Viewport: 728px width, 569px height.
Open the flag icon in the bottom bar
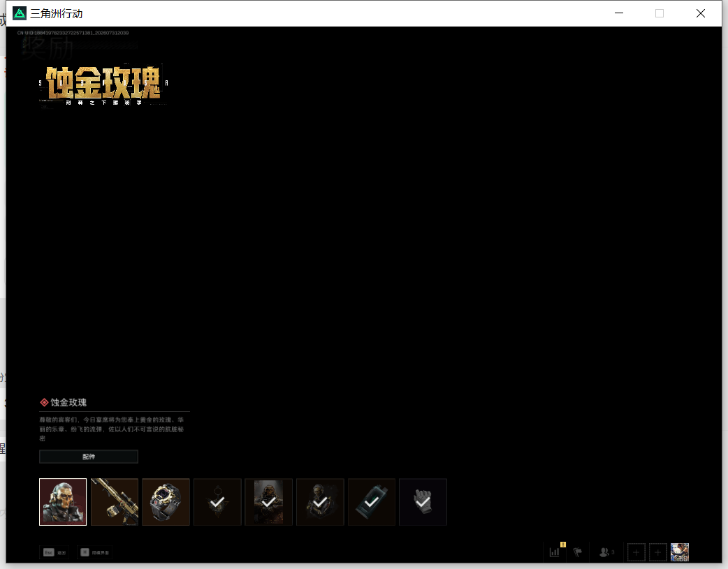(578, 552)
